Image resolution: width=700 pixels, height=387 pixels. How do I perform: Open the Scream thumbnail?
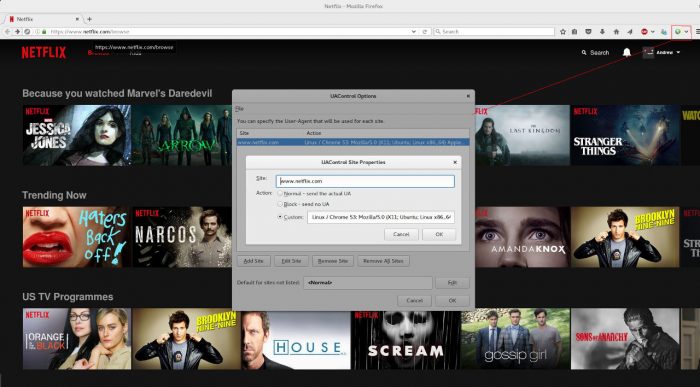click(405, 340)
